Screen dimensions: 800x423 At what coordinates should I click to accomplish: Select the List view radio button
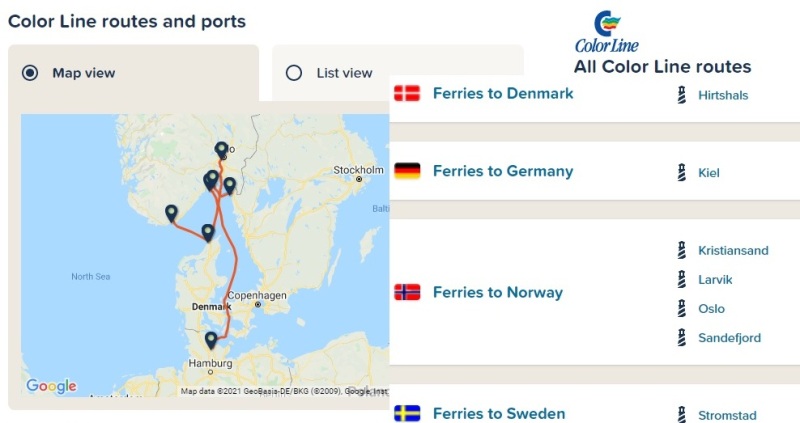(x=294, y=73)
